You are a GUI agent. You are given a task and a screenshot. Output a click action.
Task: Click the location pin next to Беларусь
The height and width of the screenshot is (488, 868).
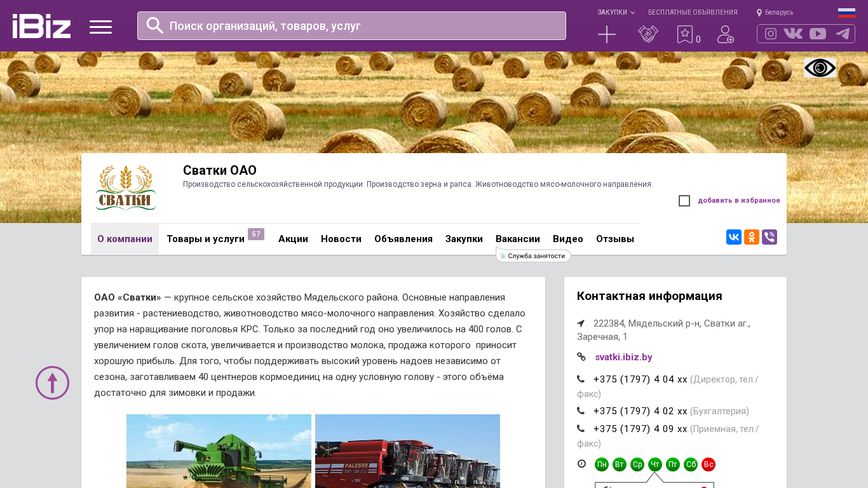click(x=759, y=13)
